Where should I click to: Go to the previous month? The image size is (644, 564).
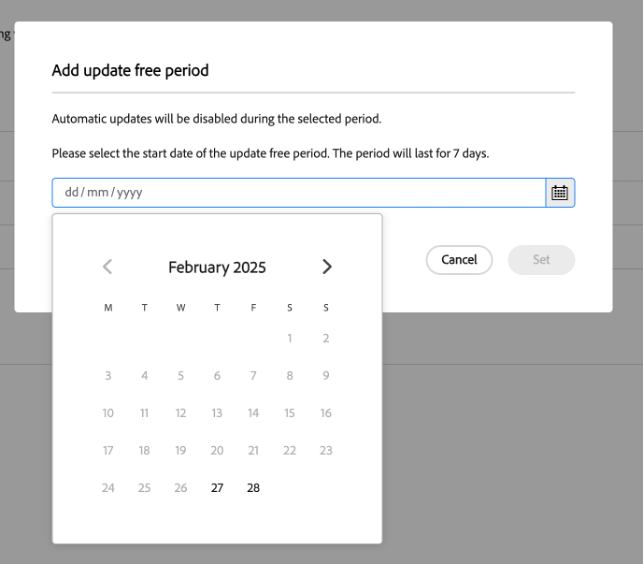pos(108,267)
